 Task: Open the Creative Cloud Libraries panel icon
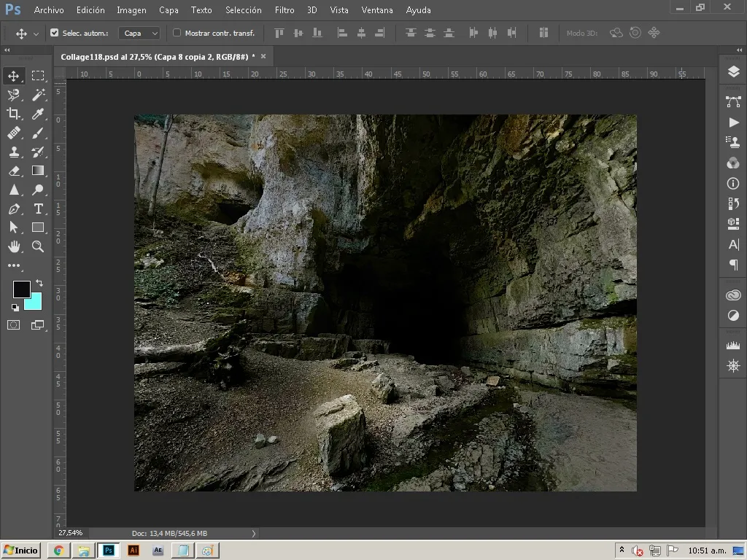click(733, 295)
